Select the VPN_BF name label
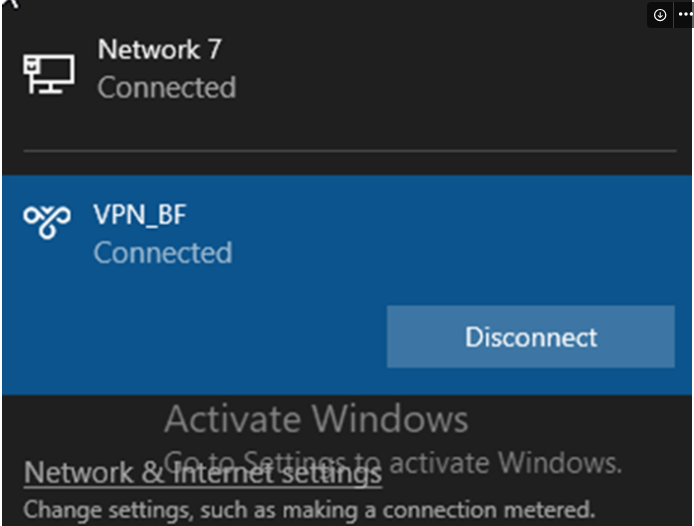694x526 pixels. (x=140, y=214)
